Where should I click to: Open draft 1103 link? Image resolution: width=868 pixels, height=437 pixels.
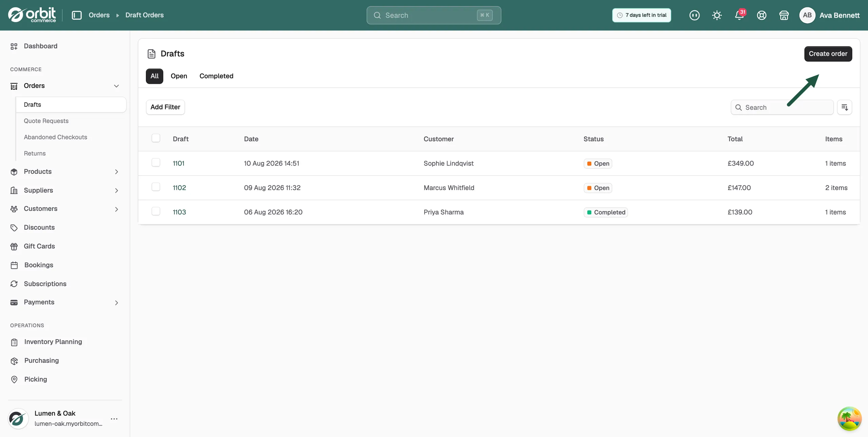tap(179, 212)
